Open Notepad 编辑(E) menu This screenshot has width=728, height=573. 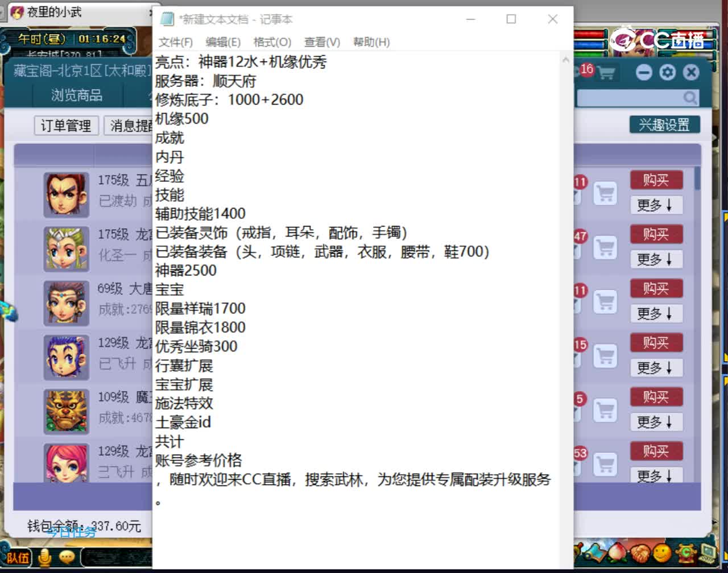223,42
